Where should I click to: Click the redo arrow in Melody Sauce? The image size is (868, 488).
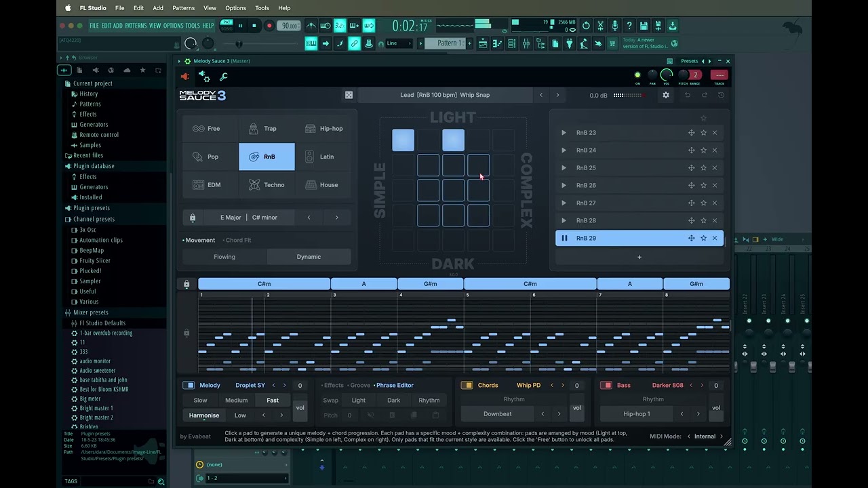[705, 95]
